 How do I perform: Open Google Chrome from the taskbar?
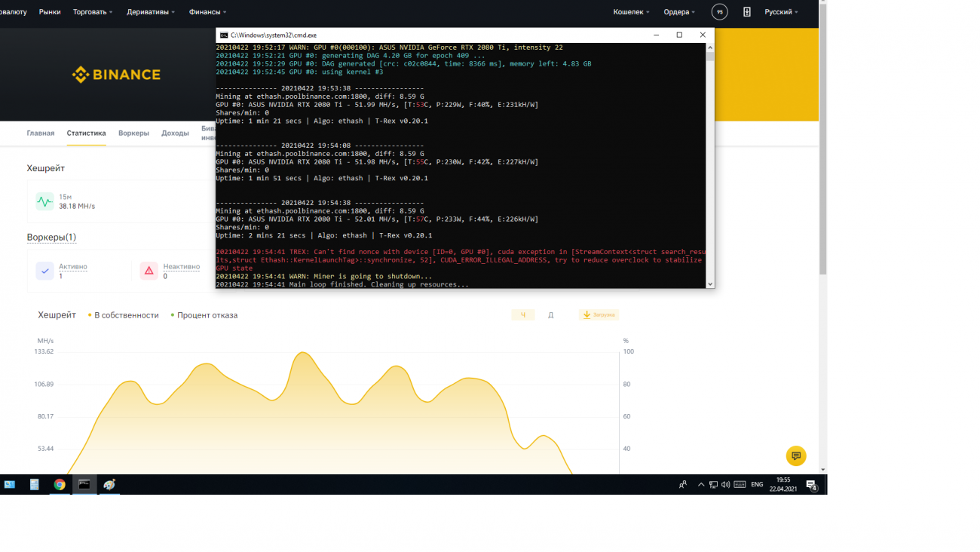(x=60, y=485)
